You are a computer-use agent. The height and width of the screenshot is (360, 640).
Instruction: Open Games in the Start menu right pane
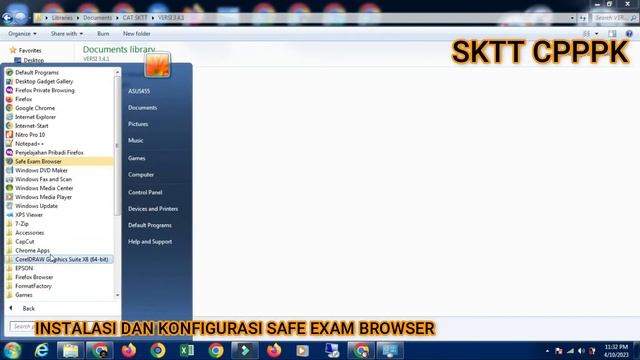tap(137, 158)
